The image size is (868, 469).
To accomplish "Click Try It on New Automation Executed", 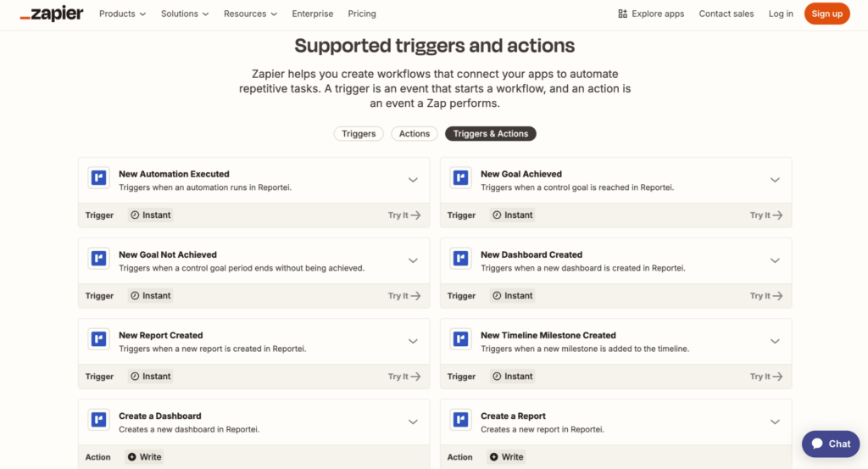I will (404, 215).
